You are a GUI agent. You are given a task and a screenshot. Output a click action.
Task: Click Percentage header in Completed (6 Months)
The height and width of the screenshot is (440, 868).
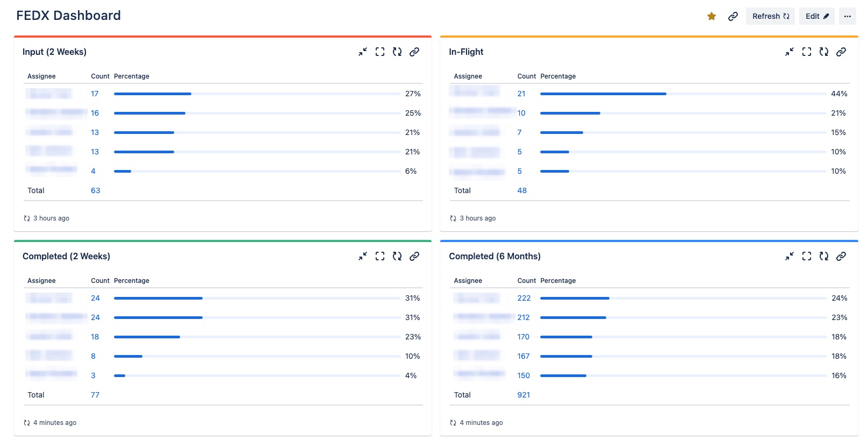(558, 281)
